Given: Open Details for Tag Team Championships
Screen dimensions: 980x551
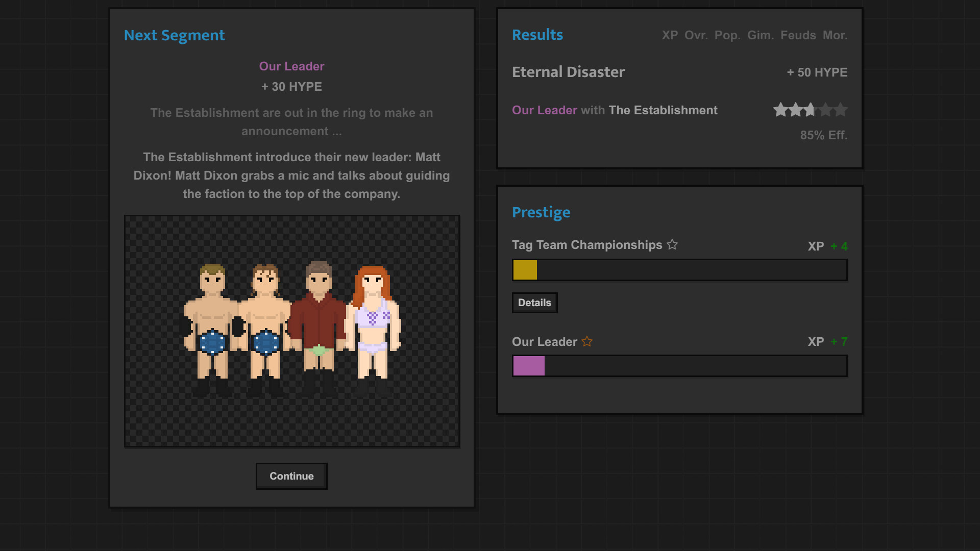Looking at the screenshot, I should pyautogui.click(x=534, y=303).
